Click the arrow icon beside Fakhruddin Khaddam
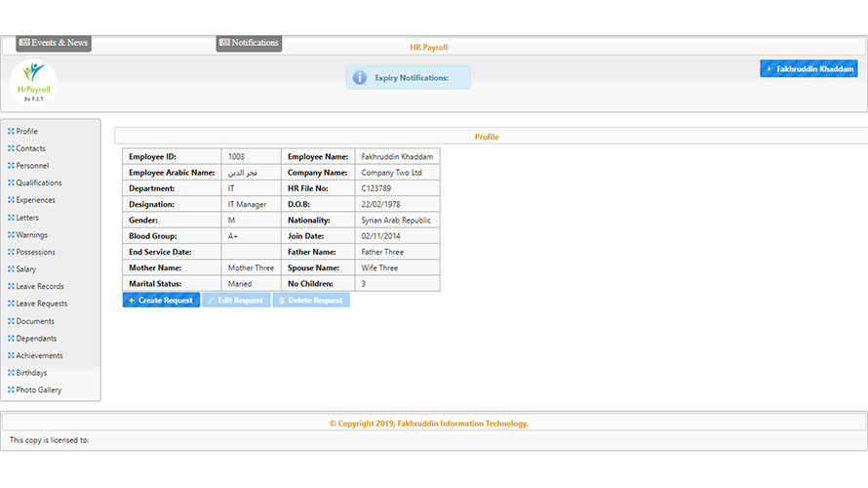The width and height of the screenshot is (868, 488). 769,68
